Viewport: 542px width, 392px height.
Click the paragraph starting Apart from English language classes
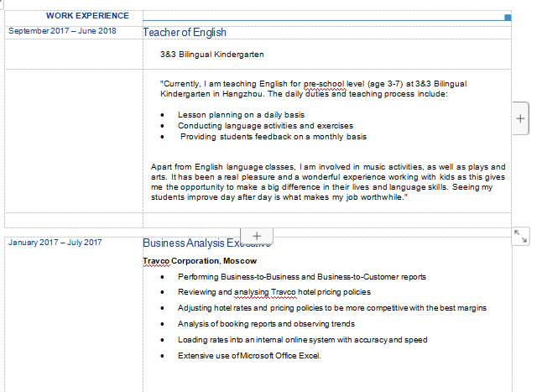(x=328, y=182)
